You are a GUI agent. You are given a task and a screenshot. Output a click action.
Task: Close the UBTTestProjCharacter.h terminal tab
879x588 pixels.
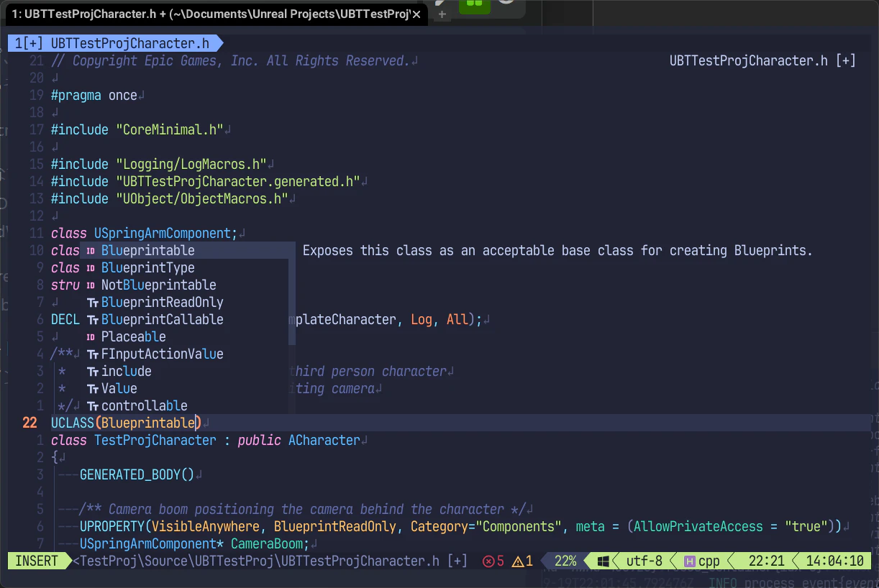click(416, 14)
